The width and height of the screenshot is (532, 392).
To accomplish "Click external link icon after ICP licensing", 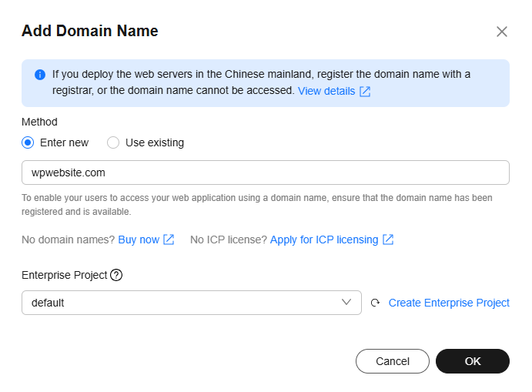I will [388, 240].
